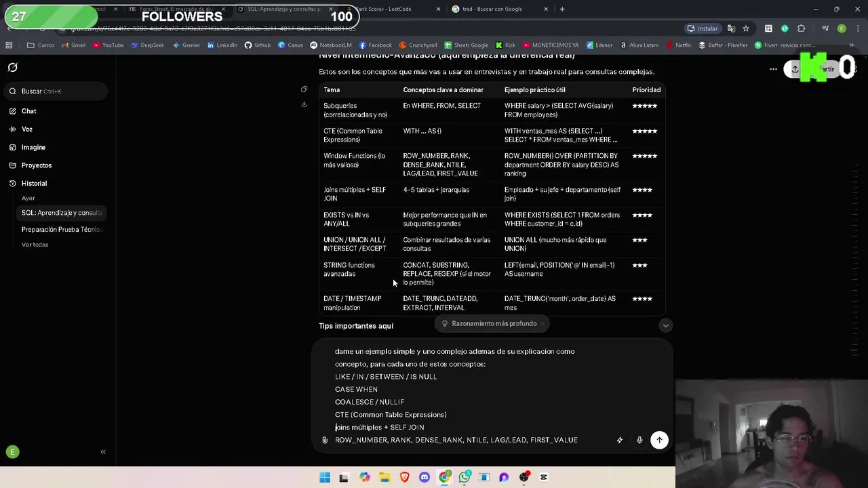The height and width of the screenshot is (488, 868).
Task: Open Brave browser from the taskbar
Action: click(x=405, y=477)
